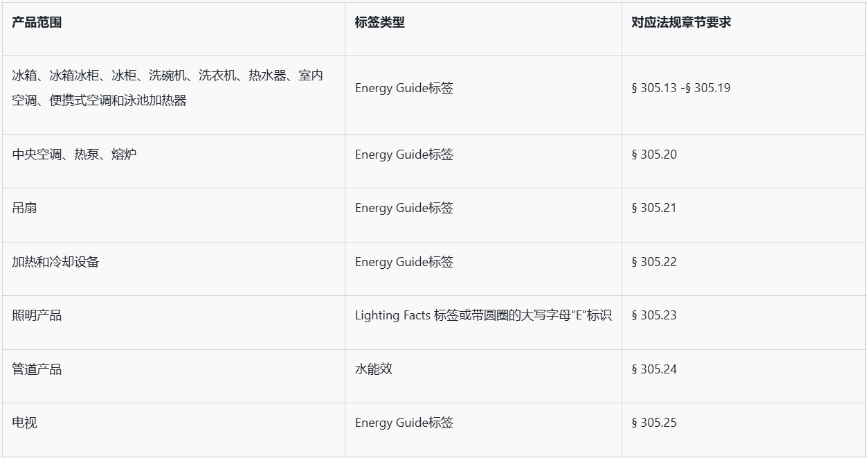
Task: Click the § 305.25 section reference
Action: coord(653,423)
